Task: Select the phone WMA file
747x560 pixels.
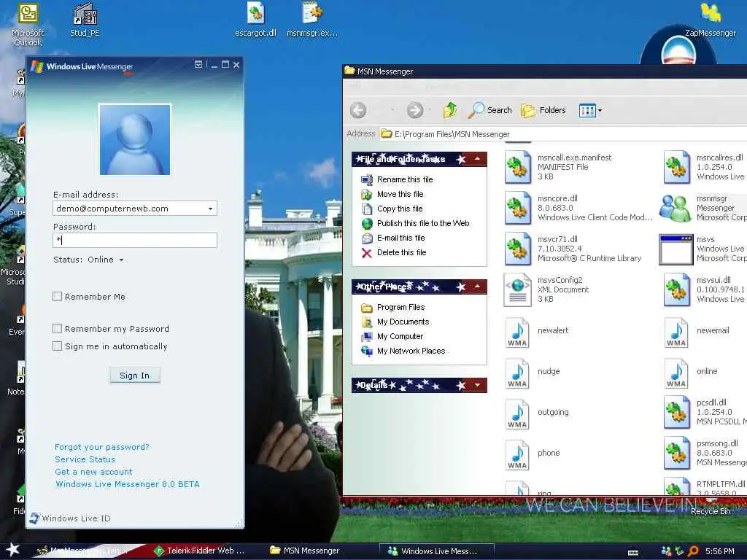Action: [x=518, y=455]
